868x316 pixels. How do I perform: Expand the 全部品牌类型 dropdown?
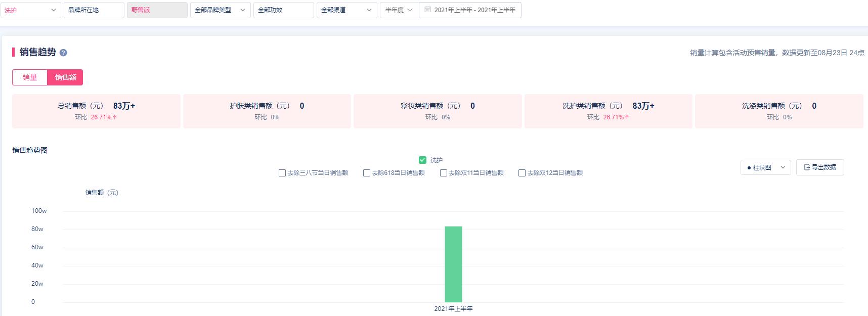point(221,10)
